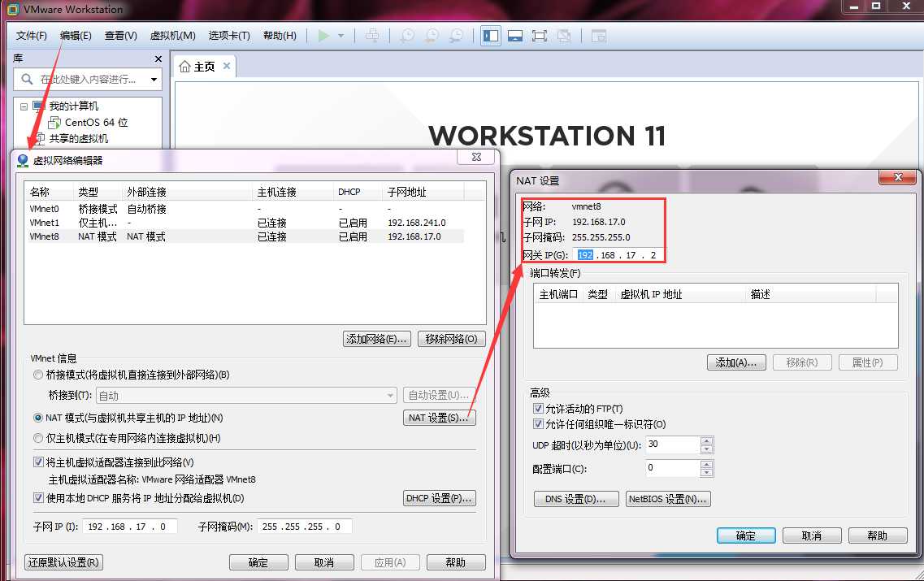Click 取消 in the NAT 设置 dialog
Image resolution: width=924 pixels, height=581 pixels.
tap(812, 535)
